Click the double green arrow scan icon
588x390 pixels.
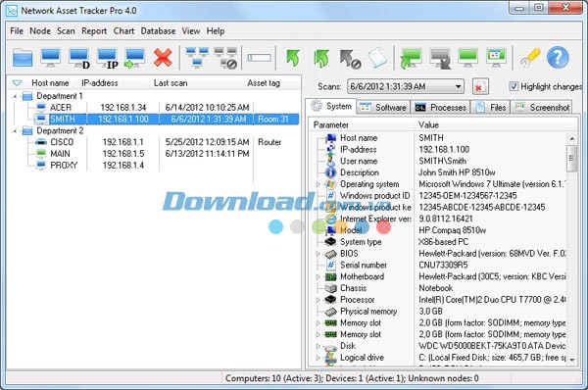(321, 59)
